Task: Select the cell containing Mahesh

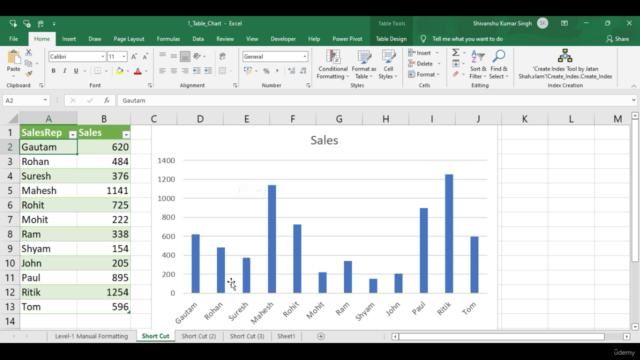Action: point(48,191)
